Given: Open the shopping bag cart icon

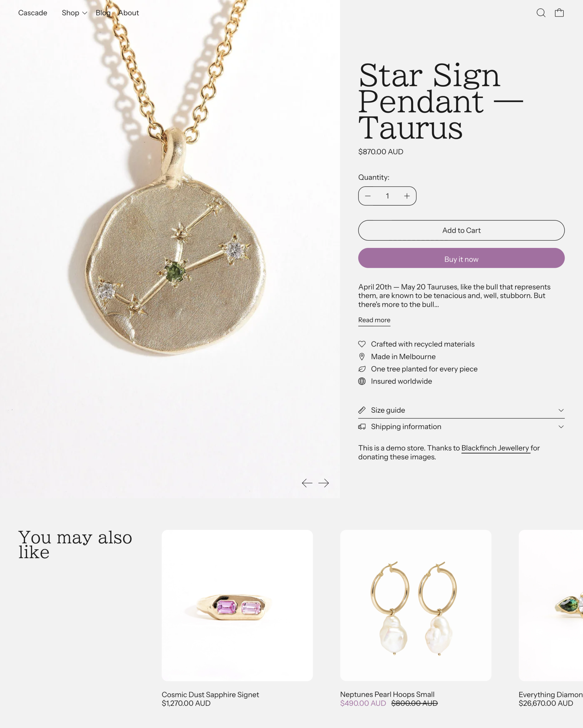Looking at the screenshot, I should (559, 13).
